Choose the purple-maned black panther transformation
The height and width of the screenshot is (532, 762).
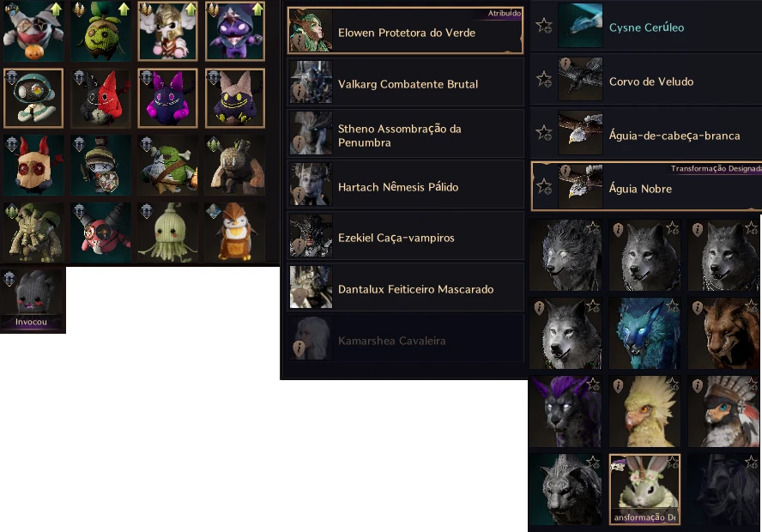pos(565,412)
